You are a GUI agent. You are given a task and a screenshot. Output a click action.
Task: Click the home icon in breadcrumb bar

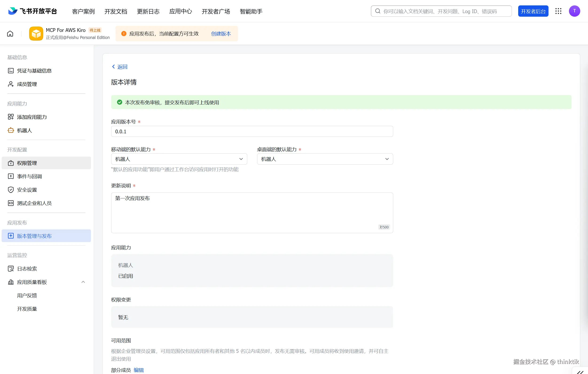point(10,34)
